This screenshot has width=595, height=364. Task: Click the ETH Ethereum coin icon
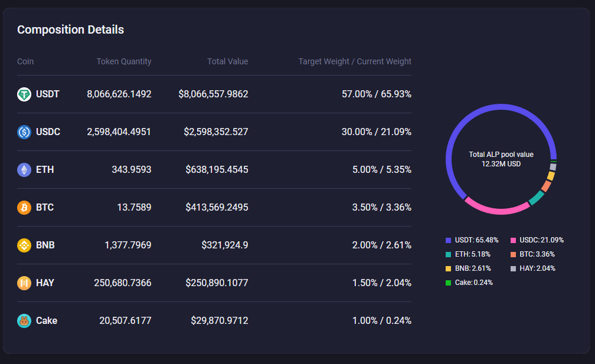(x=24, y=169)
